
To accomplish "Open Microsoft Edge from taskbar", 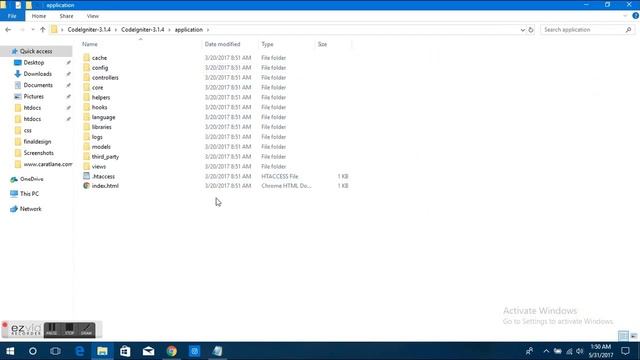I will (x=80, y=351).
